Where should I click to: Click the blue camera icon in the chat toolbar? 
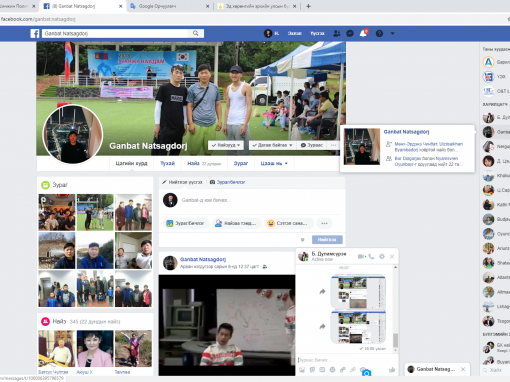pyautogui.click(x=366, y=373)
